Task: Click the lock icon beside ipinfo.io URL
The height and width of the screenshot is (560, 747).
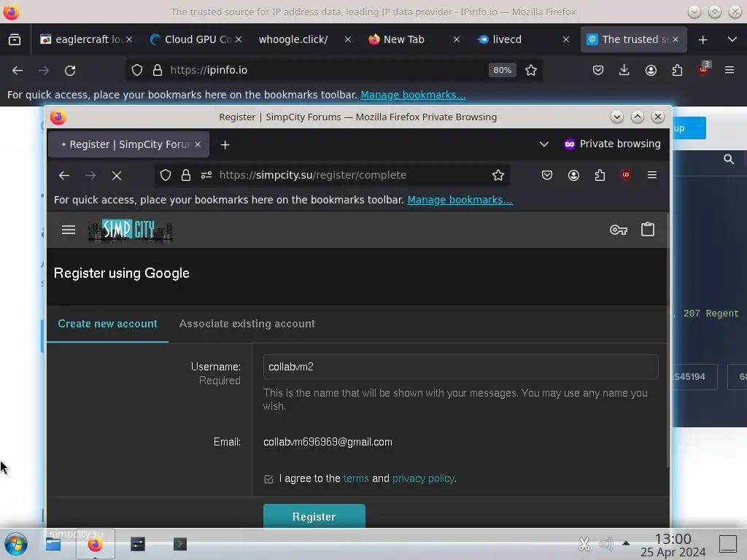Action: [x=158, y=71]
